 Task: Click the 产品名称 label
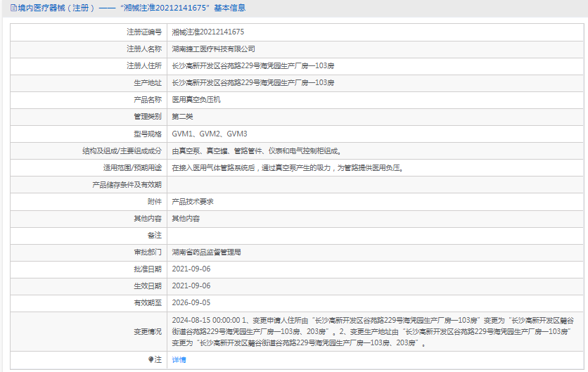tap(148, 99)
